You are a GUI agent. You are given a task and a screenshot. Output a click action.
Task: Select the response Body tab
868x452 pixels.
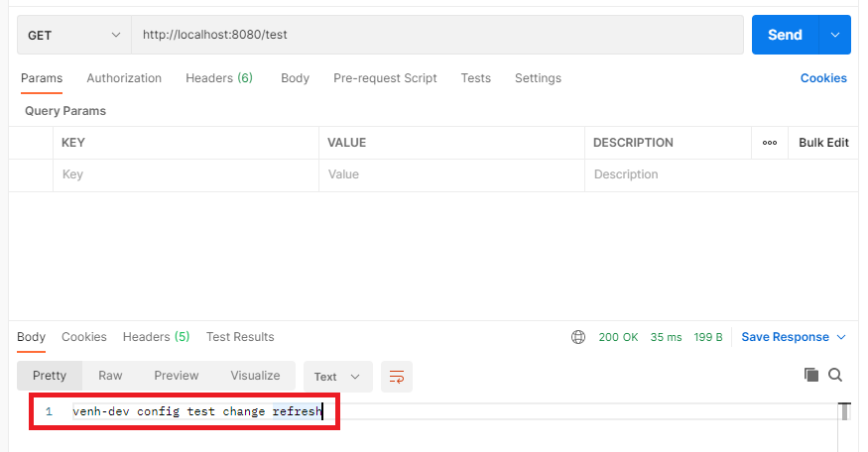click(31, 337)
